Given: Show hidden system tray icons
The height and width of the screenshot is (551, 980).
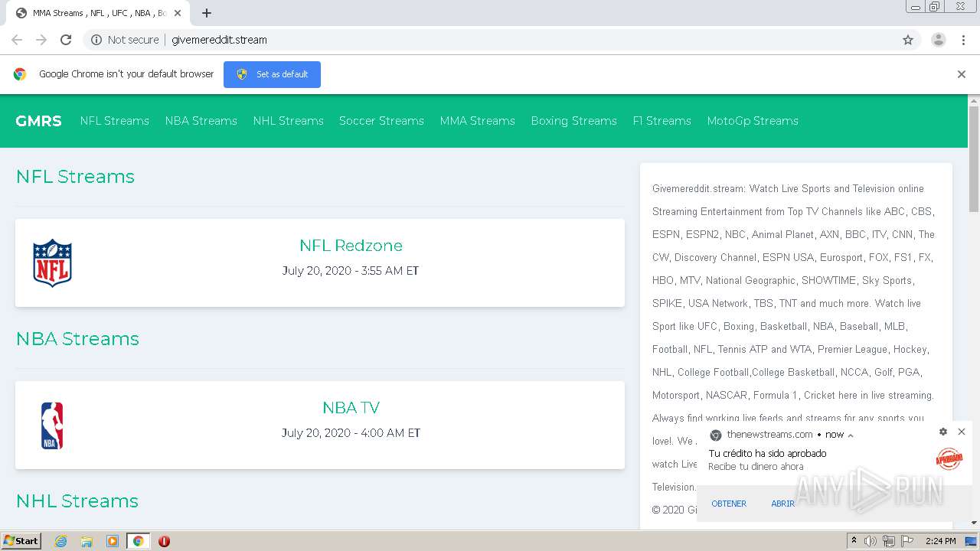Looking at the screenshot, I should point(854,541).
